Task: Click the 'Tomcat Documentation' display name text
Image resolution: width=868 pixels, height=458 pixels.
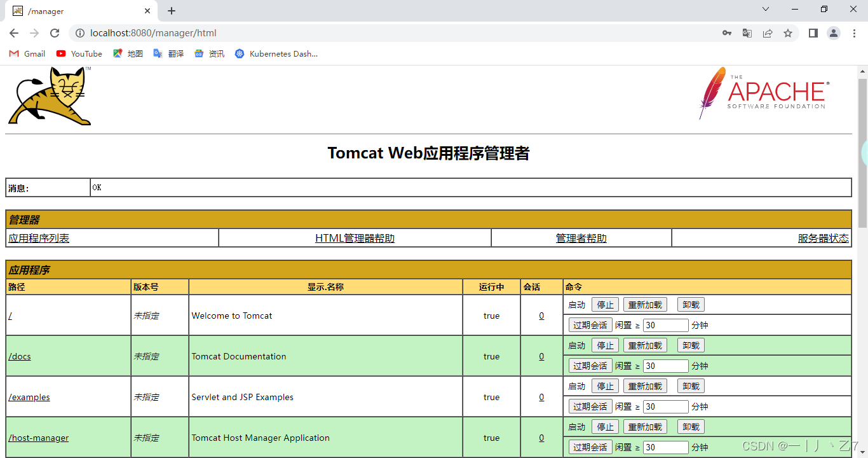Action: [x=239, y=356]
